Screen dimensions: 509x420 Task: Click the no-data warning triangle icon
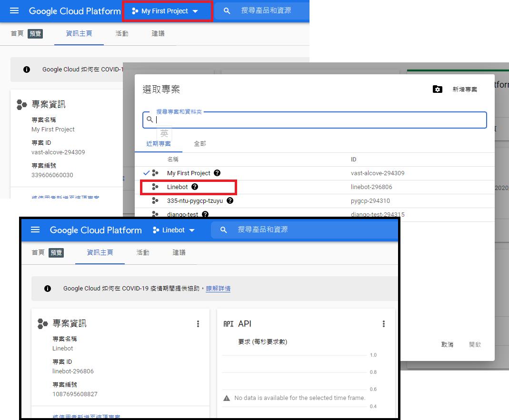click(227, 398)
